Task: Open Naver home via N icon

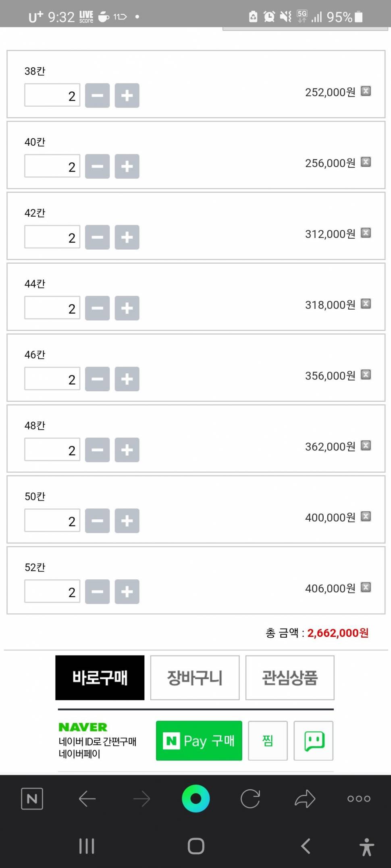Action: point(32,799)
